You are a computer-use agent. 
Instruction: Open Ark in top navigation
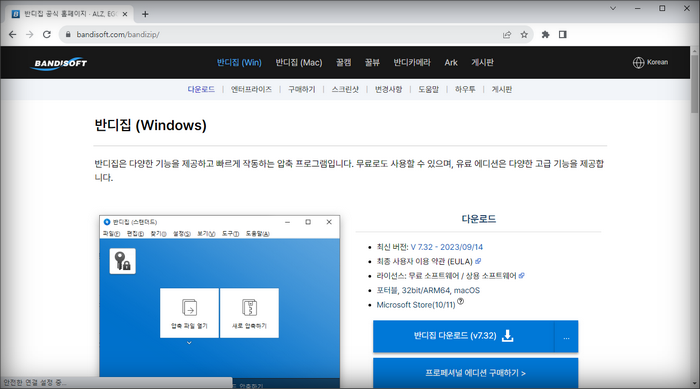[451, 63]
